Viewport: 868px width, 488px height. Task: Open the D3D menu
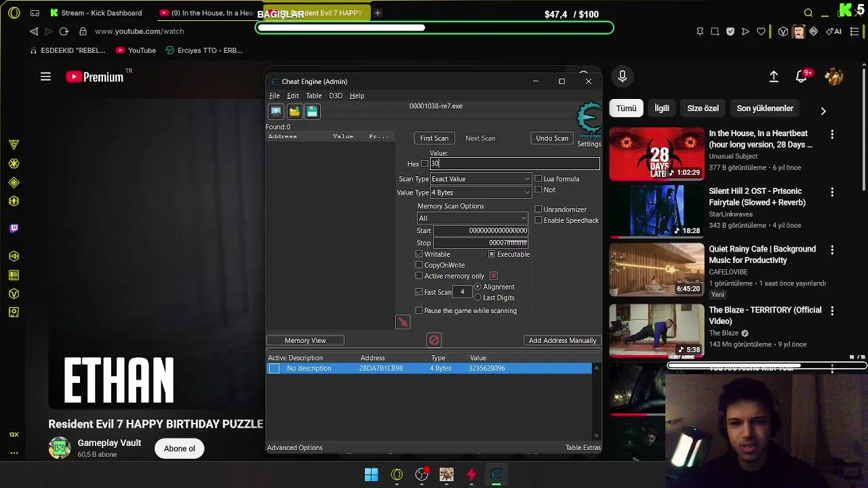(x=336, y=96)
